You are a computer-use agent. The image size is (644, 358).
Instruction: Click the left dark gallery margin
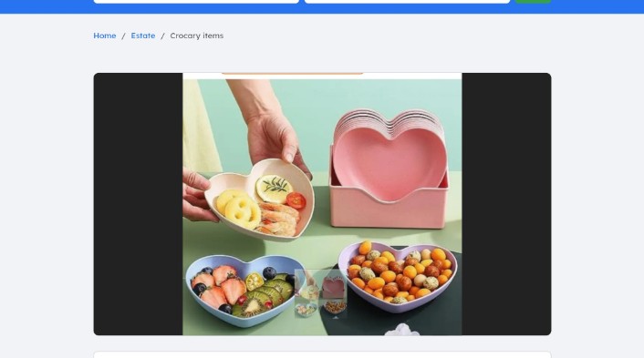[138, 204]
